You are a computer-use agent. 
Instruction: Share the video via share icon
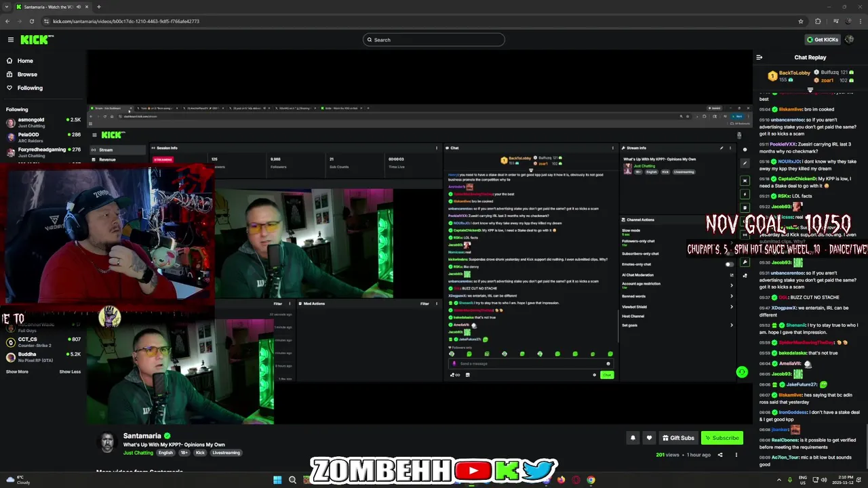point(720,455)
